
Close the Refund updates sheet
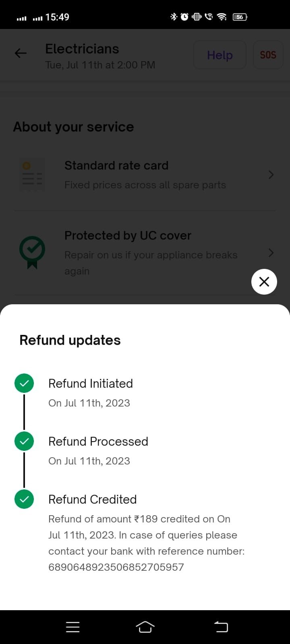coord(264,281)
